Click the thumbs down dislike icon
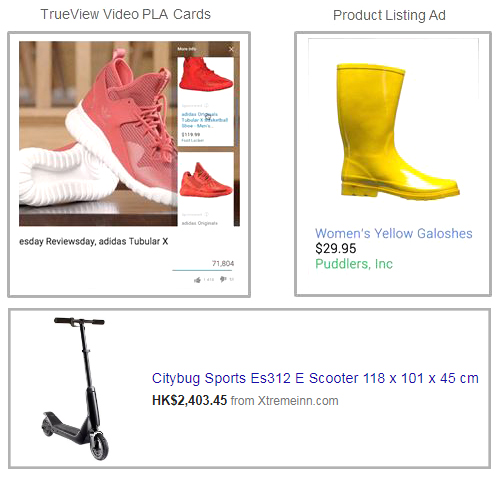Viewport: 499px width, 479px height. [x=223, y=279]
